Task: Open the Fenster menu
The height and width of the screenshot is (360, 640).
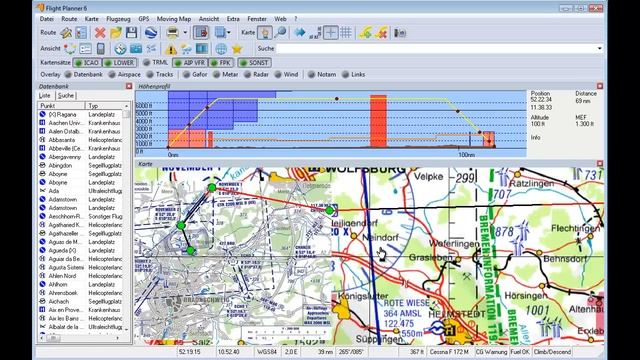Action: coord(257,19)
